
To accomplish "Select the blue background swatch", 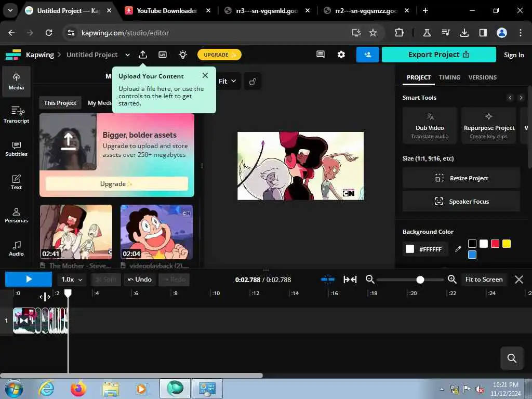I will [472, 255].
